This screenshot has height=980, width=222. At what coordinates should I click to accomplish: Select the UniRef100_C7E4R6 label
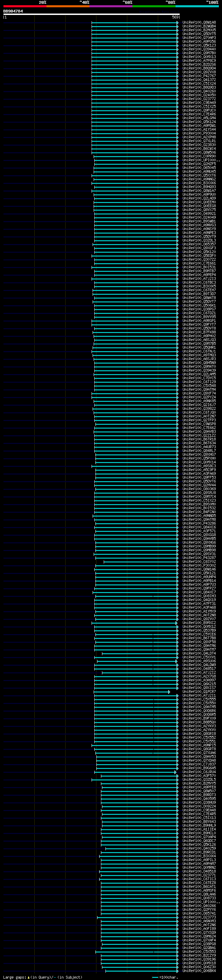pyautogui.click(x=199, y=114)
